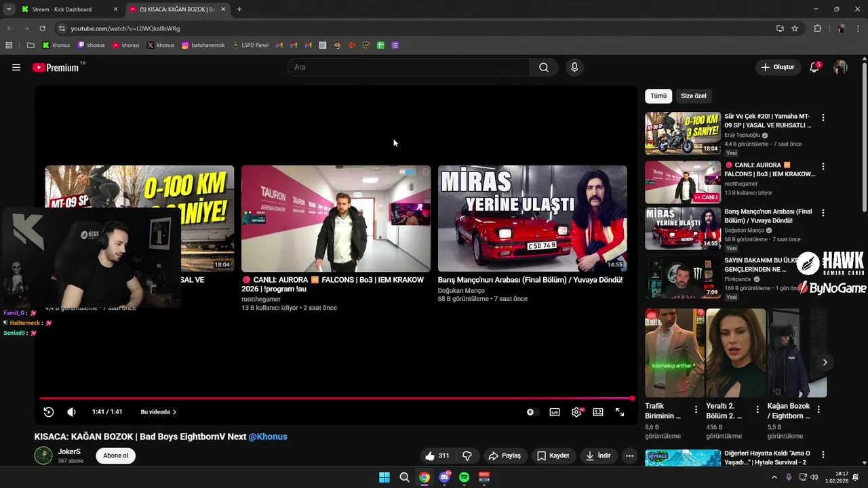Expand the 'Bu videoda' chapter chevron
The image size is (868, 488).
click(174, 412)
